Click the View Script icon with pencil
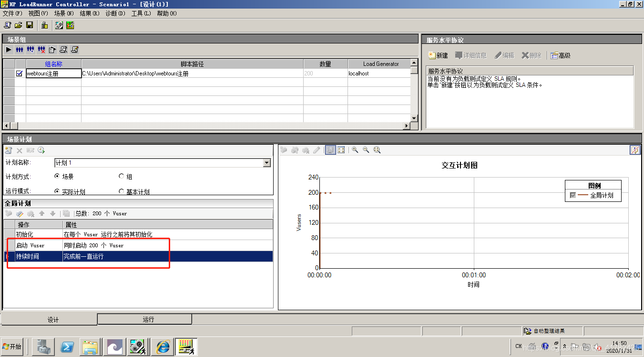The image size is (644, 357). 74,49
